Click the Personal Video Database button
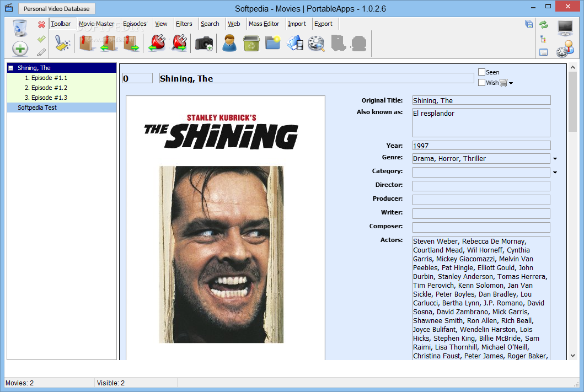This screenshot has width=584, height=392. point(57,9)
